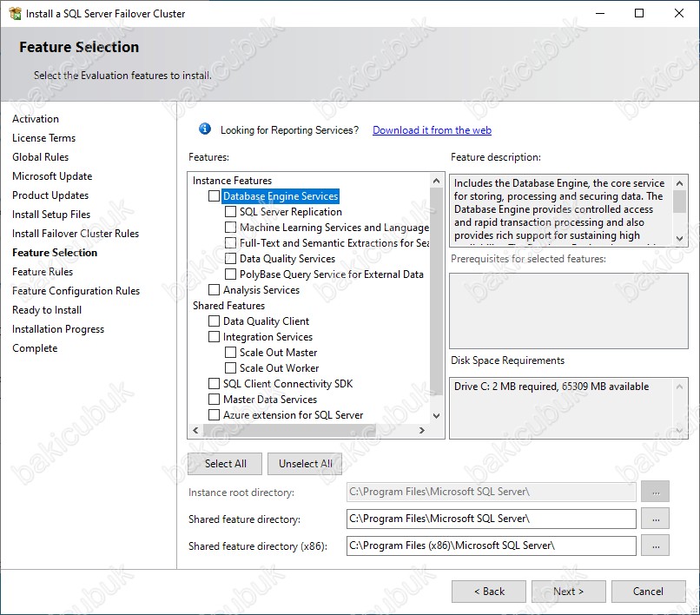
Task: Select the Feature Rules step
Action: [43, 272]
